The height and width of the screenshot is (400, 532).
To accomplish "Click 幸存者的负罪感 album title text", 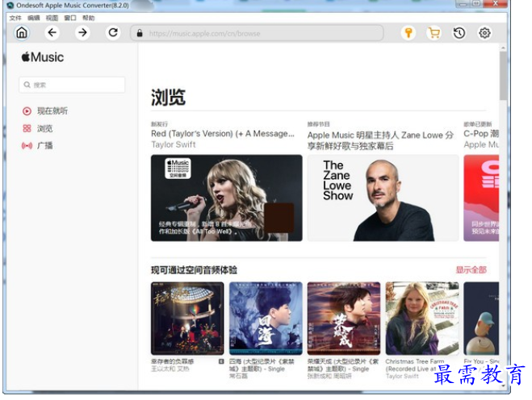I will click(173, 361).
